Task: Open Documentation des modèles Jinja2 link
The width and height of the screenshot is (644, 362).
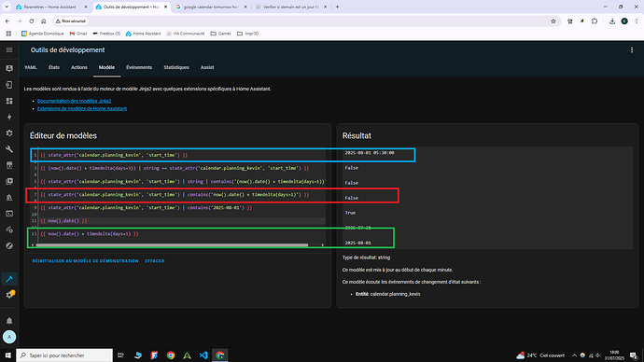Action: (x=74, y=101)
